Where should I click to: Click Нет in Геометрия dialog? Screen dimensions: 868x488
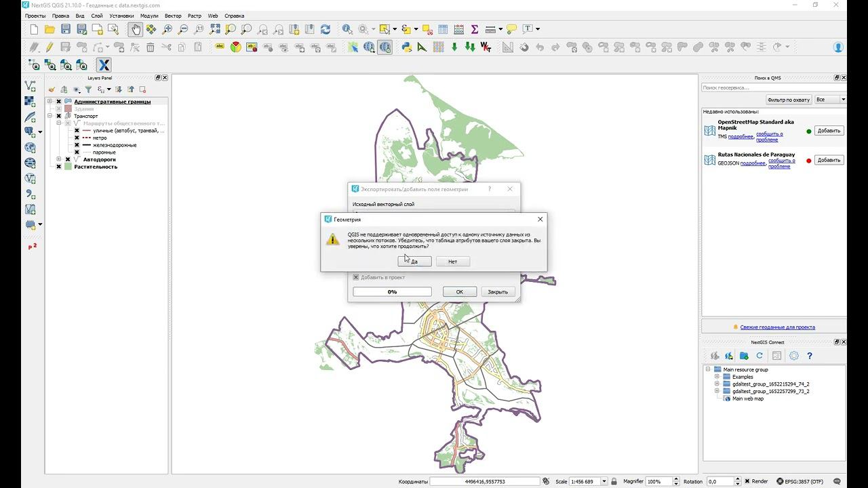(x=452, y=262)
